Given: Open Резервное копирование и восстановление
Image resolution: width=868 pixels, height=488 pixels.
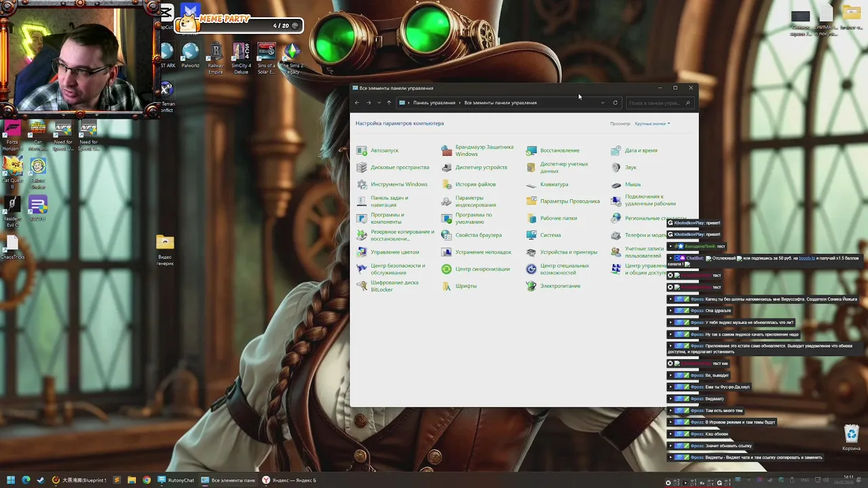Looking at the screenshot, I should [x=395, y=235].
